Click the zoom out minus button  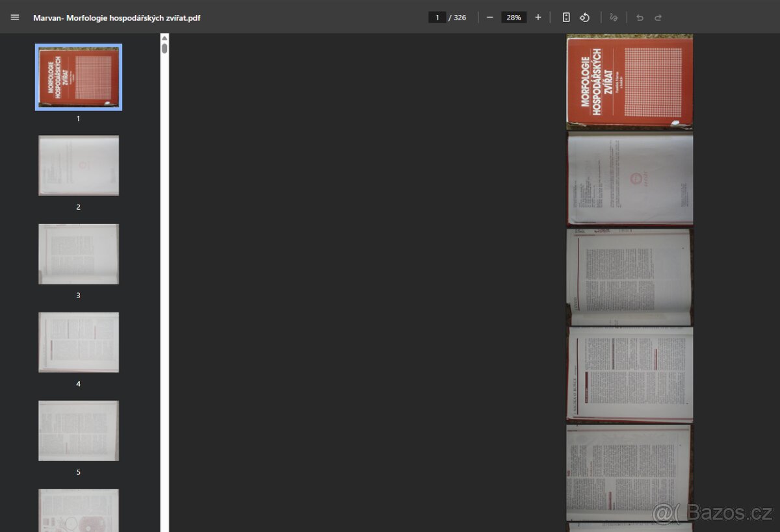[x=489, y=18]
